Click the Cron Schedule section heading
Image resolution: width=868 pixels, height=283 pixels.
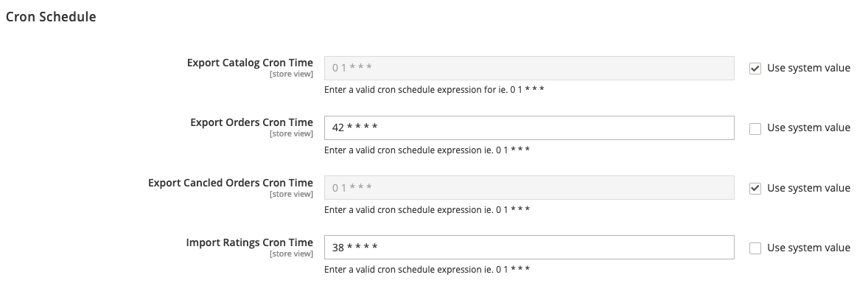click(51, 17)
